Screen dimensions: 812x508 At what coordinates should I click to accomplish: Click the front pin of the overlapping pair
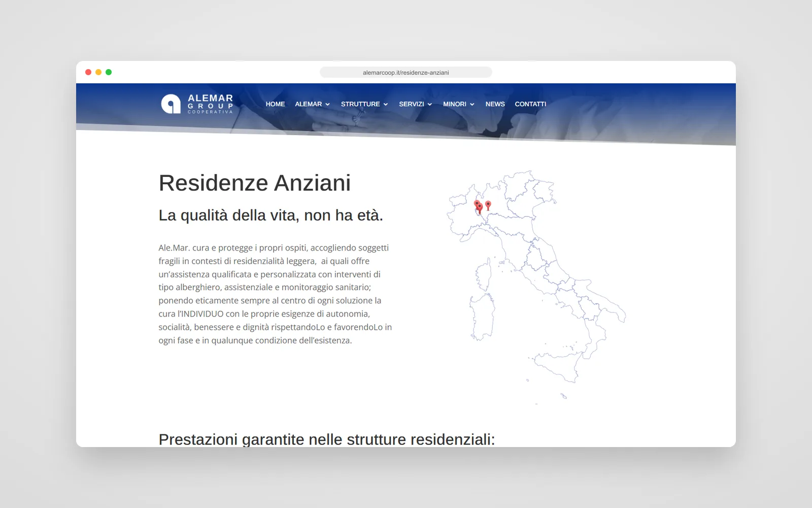[480, 207]
